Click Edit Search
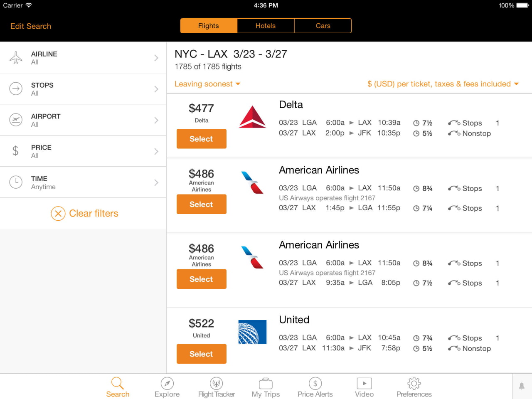532x399 pixels. (30, 26)
